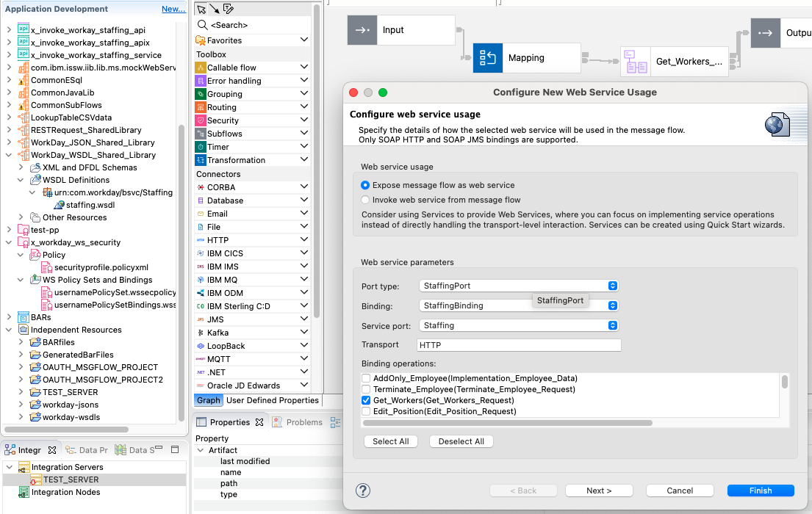This screenshot has height=514, width=812.
Task: Click the Callable flow category icon
Action: pos(201,68)
